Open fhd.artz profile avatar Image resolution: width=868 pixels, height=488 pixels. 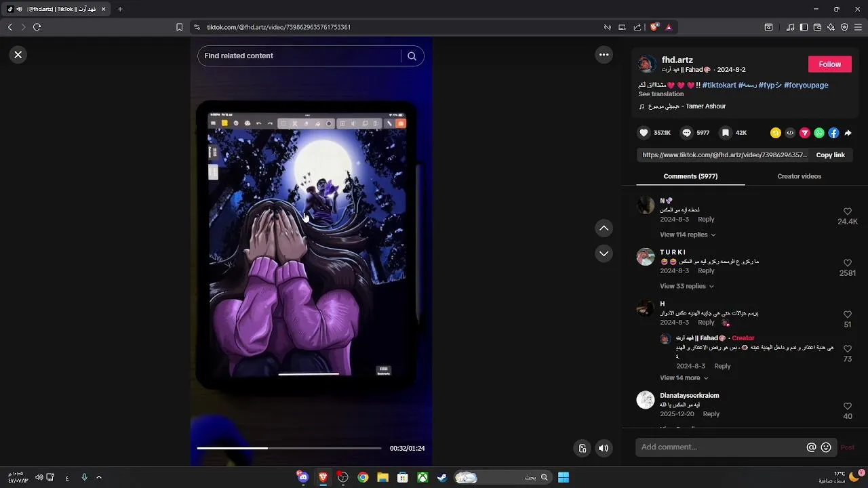click(648, 64)
